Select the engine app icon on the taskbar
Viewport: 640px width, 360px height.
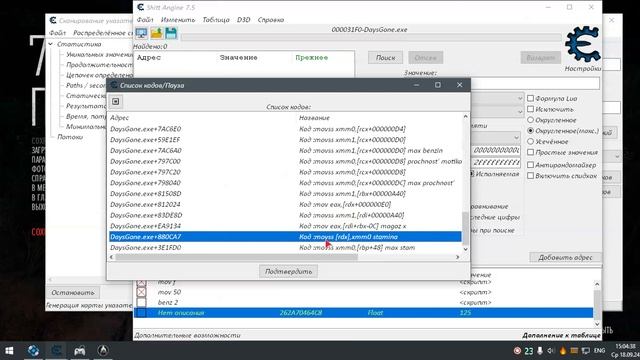pyautogui.click(x=56, y=351)
